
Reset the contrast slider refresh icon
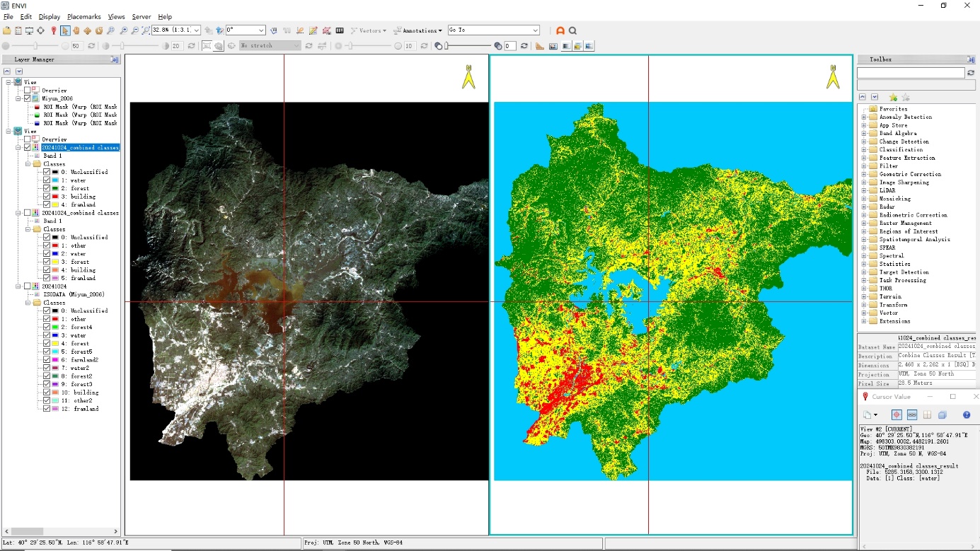pyautogui.click(x=191, y=46)
